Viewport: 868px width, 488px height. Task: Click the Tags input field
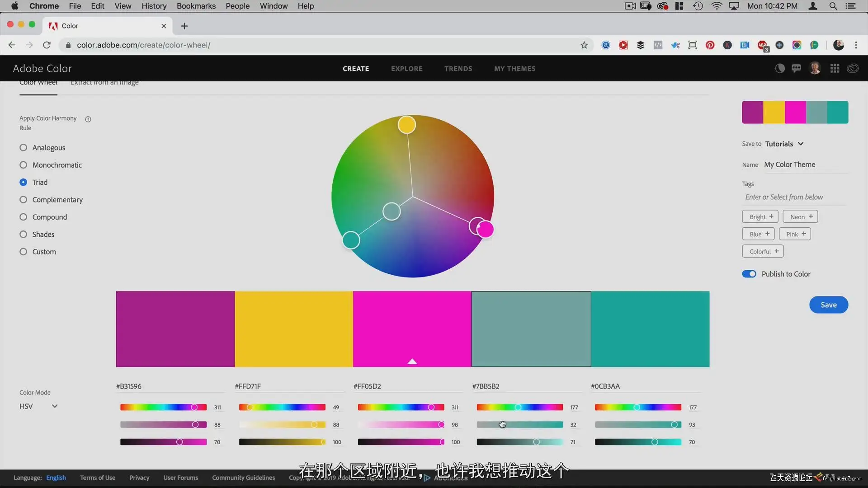point(795,197)
